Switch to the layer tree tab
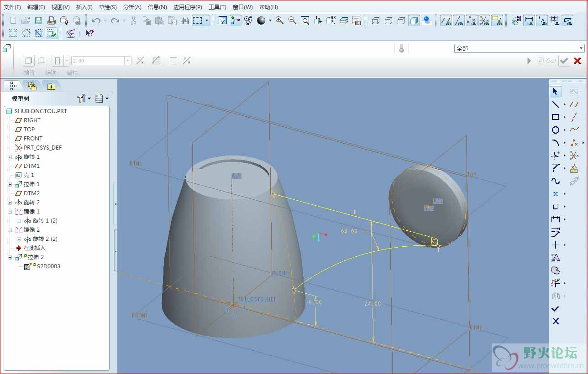 [x=32, y=85]
